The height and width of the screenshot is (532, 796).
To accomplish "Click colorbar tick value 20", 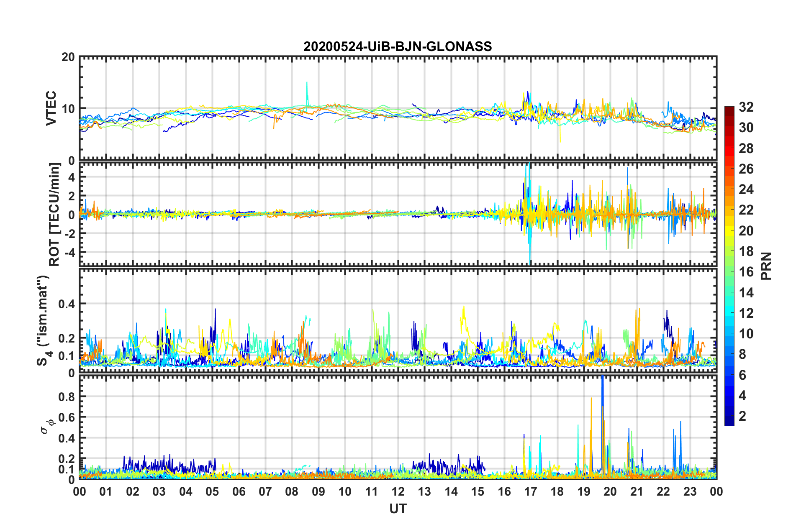I will coord(746,231).
